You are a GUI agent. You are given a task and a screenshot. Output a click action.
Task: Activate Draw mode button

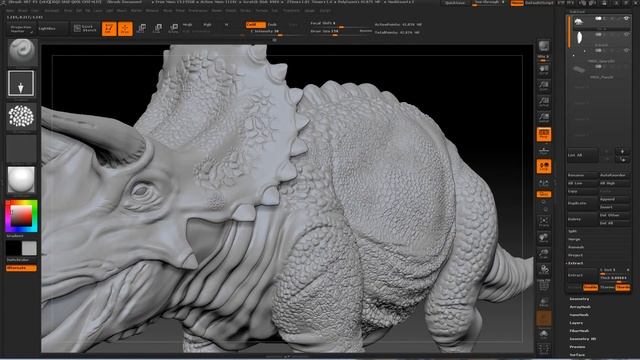[125, 28]
